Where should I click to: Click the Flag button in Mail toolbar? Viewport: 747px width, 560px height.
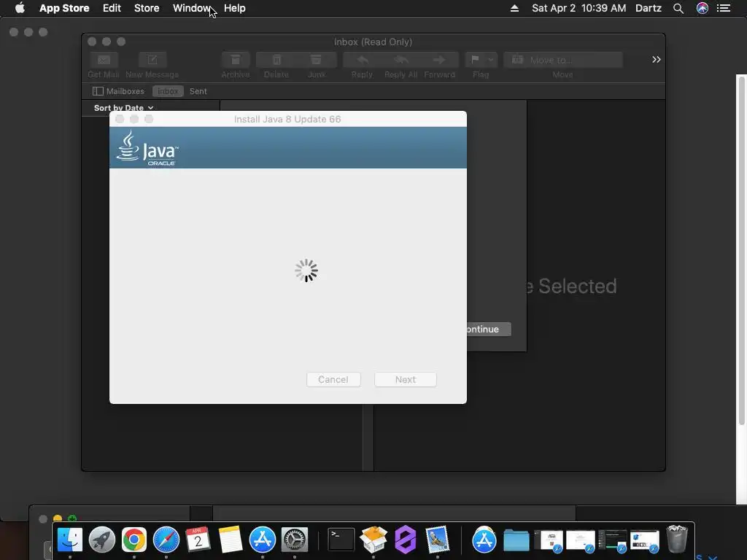click(x=475, y=60)
